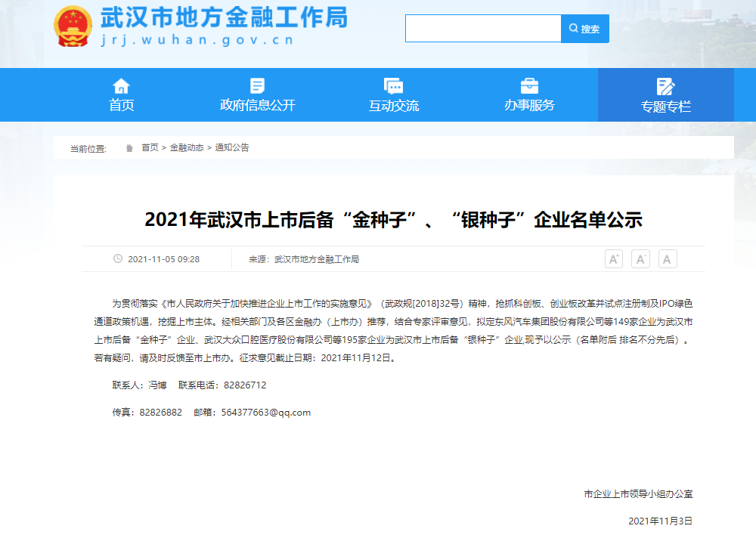This screenshot has width=756, height=535.
Task: Click the briefcase icon above 办事服务
Action: (529, 85)
